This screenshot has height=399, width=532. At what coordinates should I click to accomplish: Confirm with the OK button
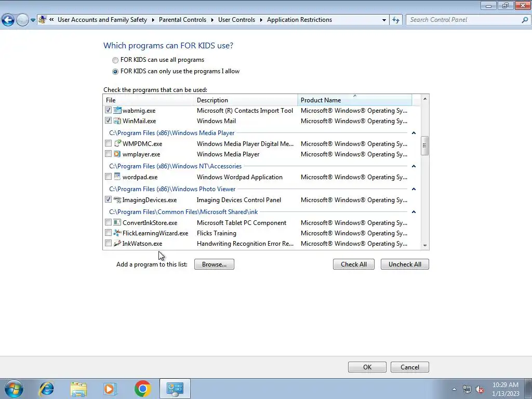[x=367, y=367]
